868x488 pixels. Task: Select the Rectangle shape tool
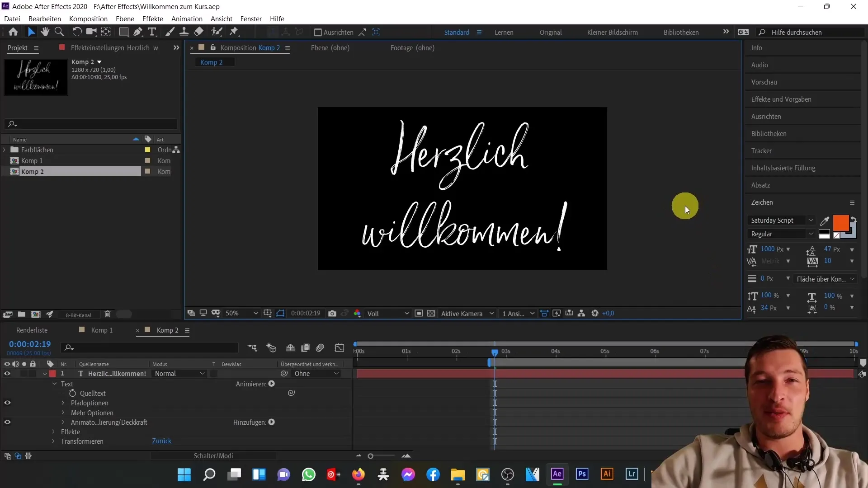tap(123, 32)
